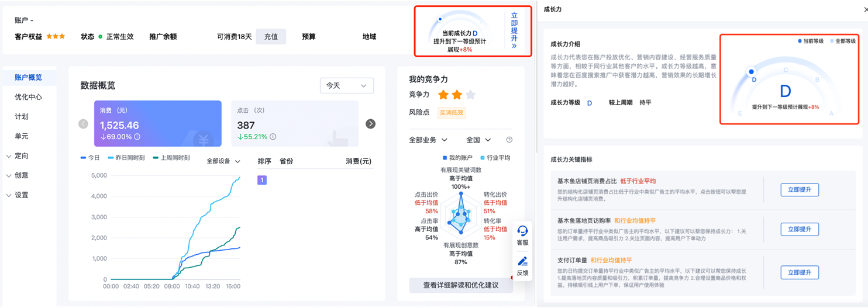
Task: Click the 客户权益 three-star rating
Action: click(56, 36)
